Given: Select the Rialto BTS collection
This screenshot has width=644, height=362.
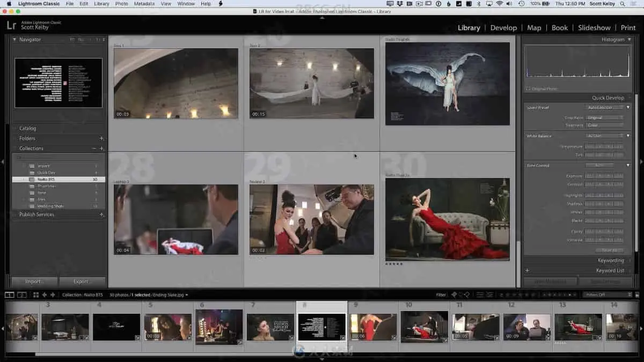Looking at the screenshot, I should (46, 180).
